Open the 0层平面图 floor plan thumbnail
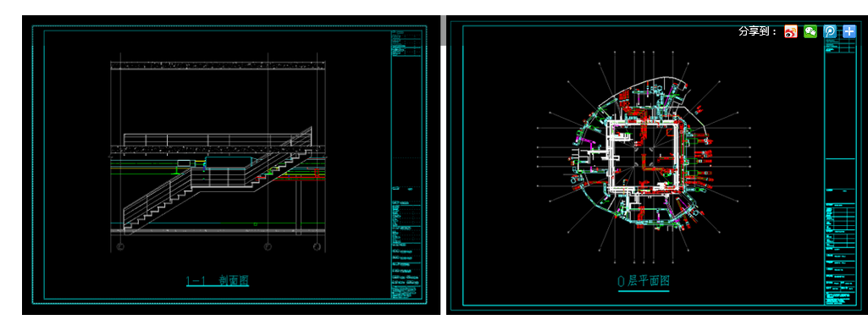Viewport: 868px width, 331px height. [657, 165]
